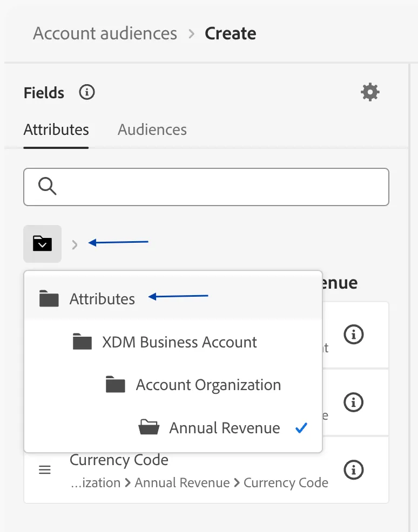Switch to the Attributes tab
The image size is (418, 532).
point(56,129)
